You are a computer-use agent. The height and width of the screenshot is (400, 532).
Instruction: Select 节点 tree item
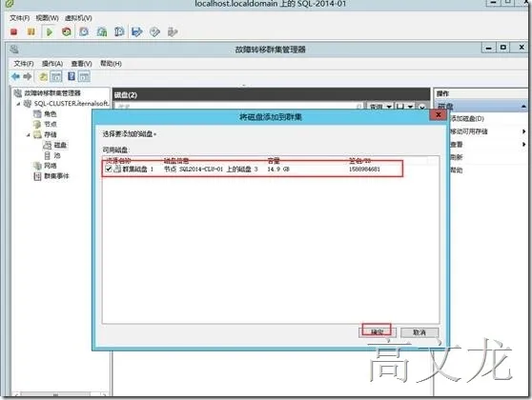pyautogui.click(x=51, y=125)
